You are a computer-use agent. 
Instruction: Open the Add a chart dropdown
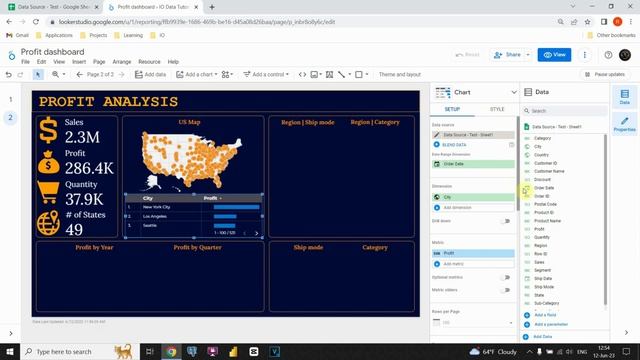point(196,74)
